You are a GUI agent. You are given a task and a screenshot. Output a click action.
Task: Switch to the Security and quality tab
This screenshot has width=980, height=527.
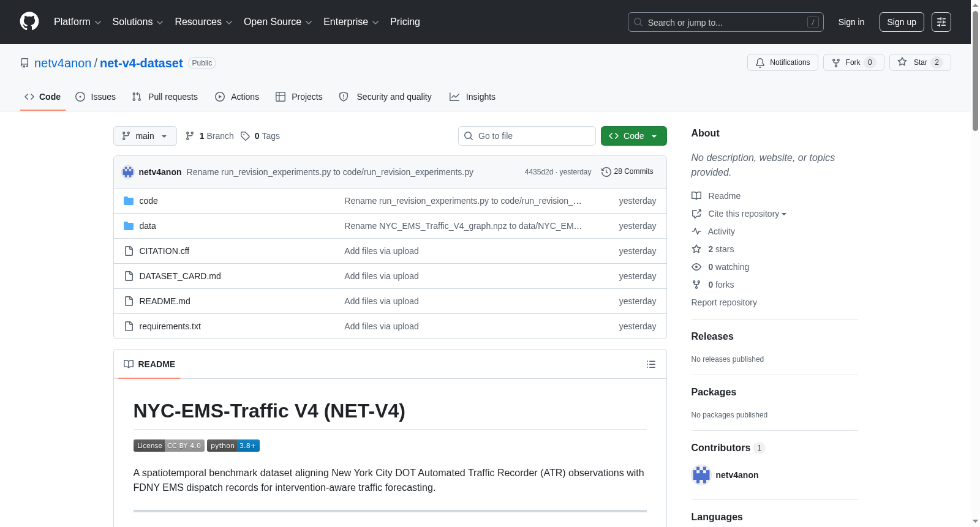point(385,97)
